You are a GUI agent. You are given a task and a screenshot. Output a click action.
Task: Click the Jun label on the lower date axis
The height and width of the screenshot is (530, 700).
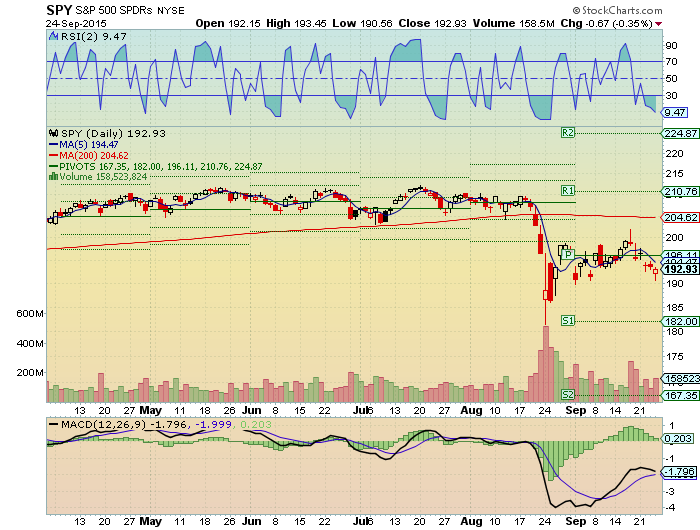coord(251,521)
